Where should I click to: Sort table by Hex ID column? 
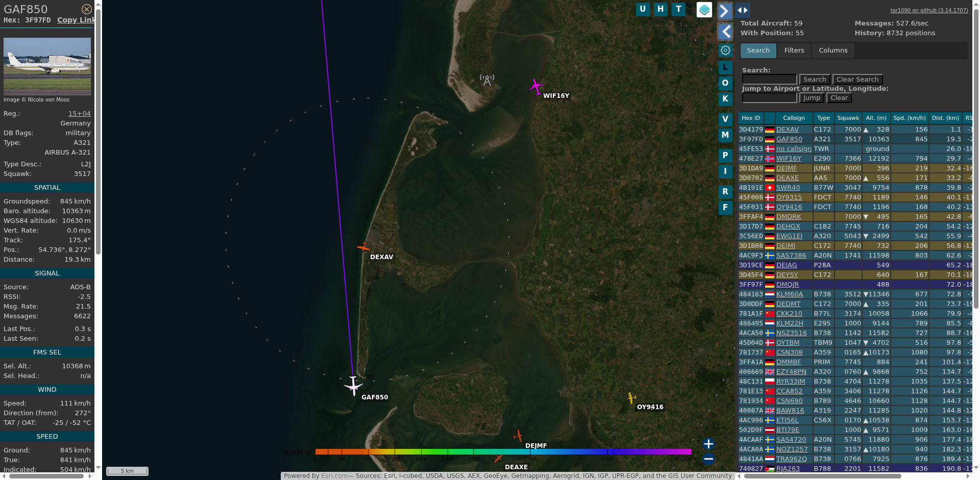751,118
